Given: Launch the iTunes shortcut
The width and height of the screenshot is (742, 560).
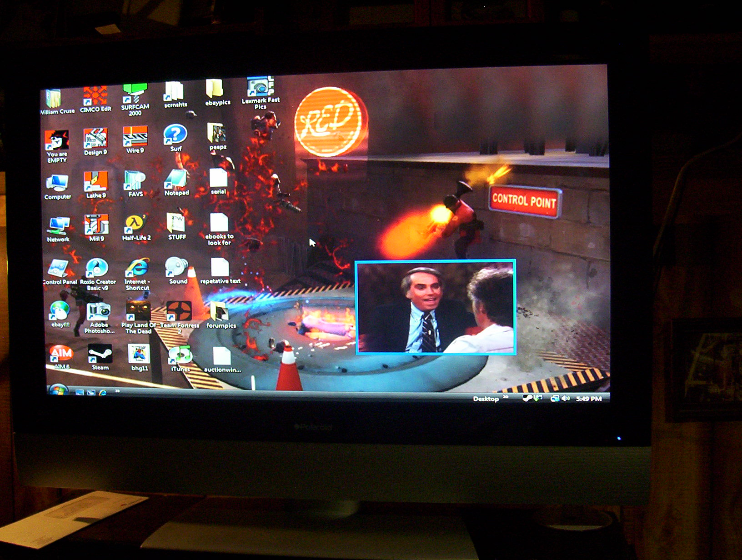Looking at the screenshot, I should tap(180, 359).
